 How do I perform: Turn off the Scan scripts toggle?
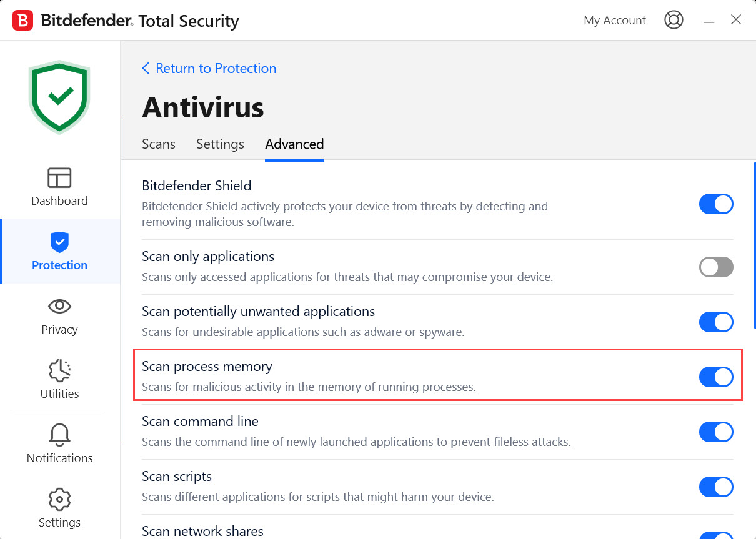(715, 487)
